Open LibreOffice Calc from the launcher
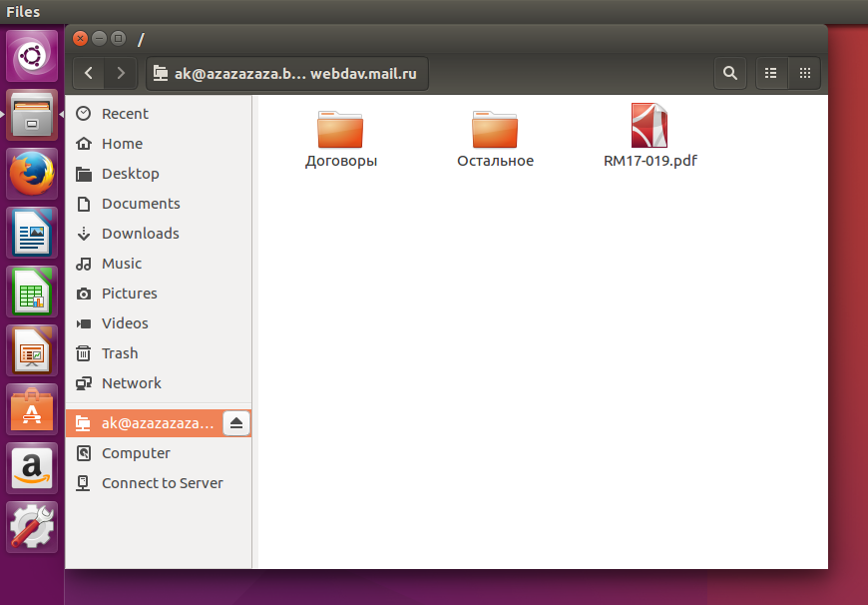Image resolution: width=868 pixels, height=605 pixels. [33, 292]
